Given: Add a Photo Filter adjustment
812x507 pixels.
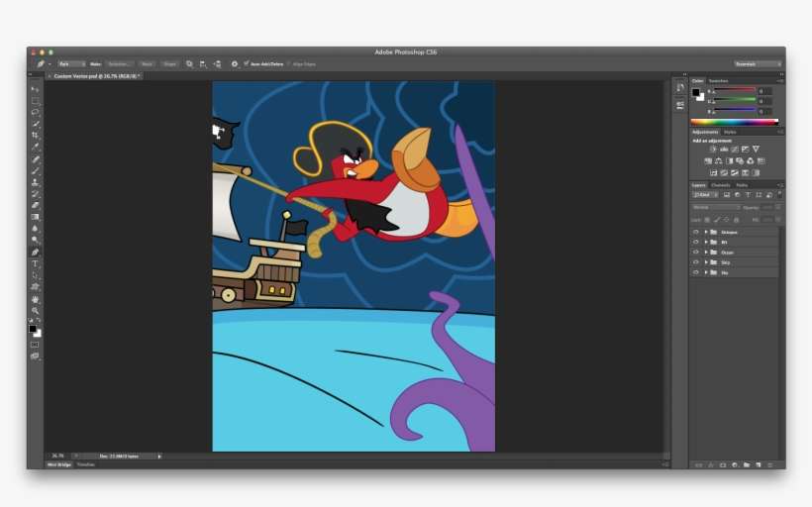Looking at the screenshot, I should pos(740,161).
